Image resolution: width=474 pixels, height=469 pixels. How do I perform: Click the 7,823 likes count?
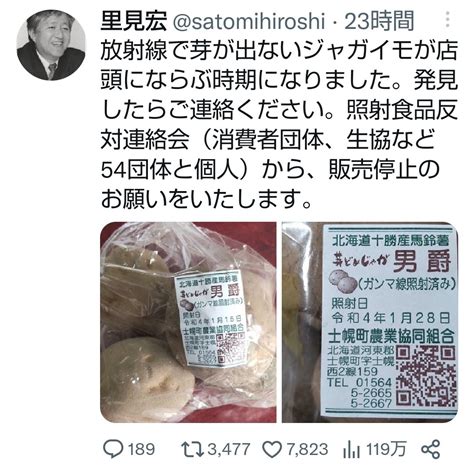coord(307,449)
